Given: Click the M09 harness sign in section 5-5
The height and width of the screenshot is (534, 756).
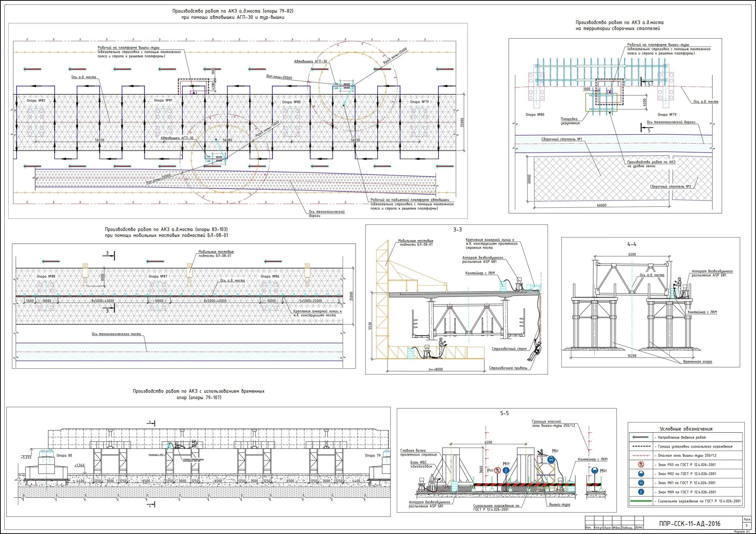Looking at the screenshot, I should point(506,470).
